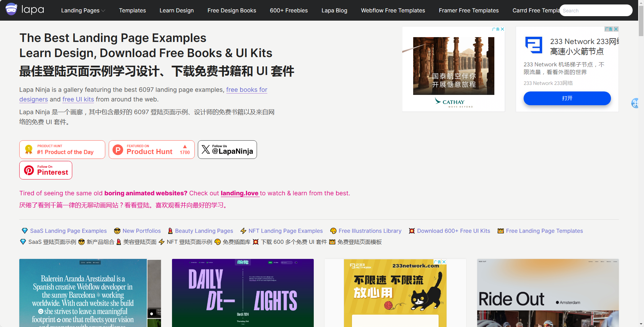Viewport: 644px width, 327px height.
Task: Open Framer Free Templates
Action: 469,11
